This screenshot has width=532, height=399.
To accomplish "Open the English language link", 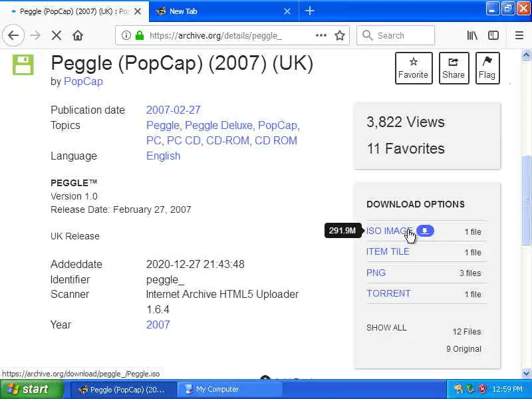I will pos(163,156).
